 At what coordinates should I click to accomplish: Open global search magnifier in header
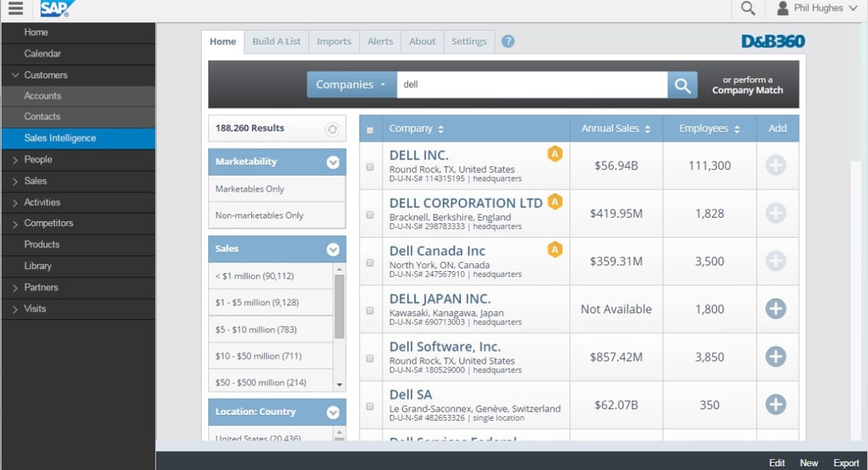point(748,9)
